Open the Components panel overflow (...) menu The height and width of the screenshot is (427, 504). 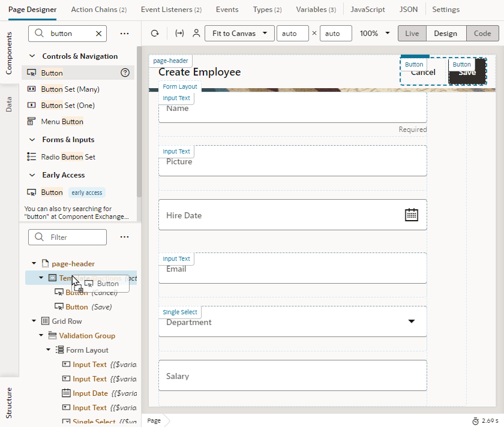click(x=124, y=34)
